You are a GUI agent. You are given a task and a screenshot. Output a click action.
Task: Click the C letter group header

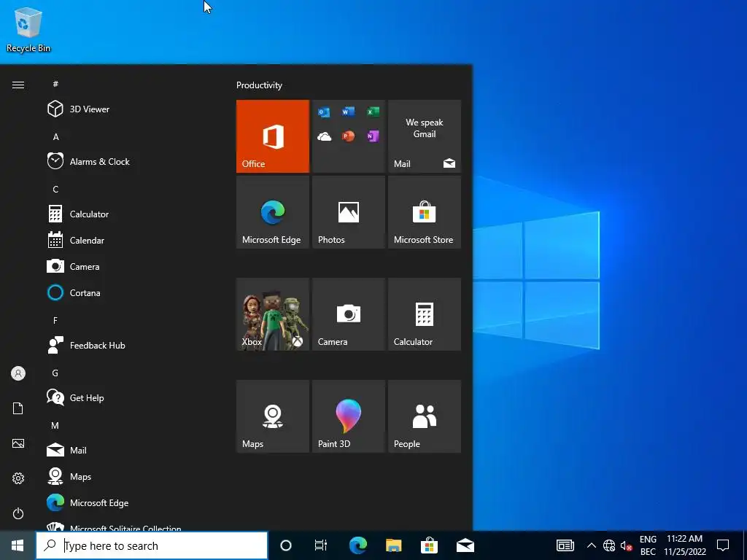coord(55,190)
